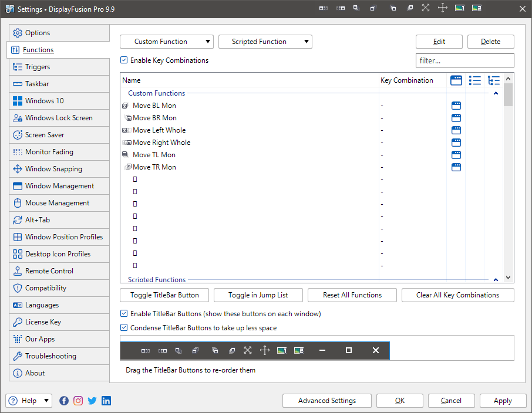Uncheck Enable TitleBar Buttons option
532x413 pixels.
point(124,314)
